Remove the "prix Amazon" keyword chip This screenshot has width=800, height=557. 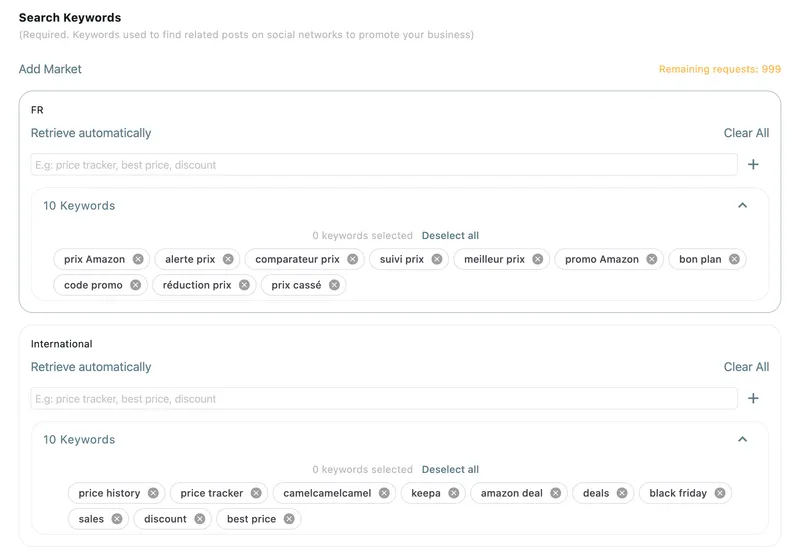(x=138, y=259)
